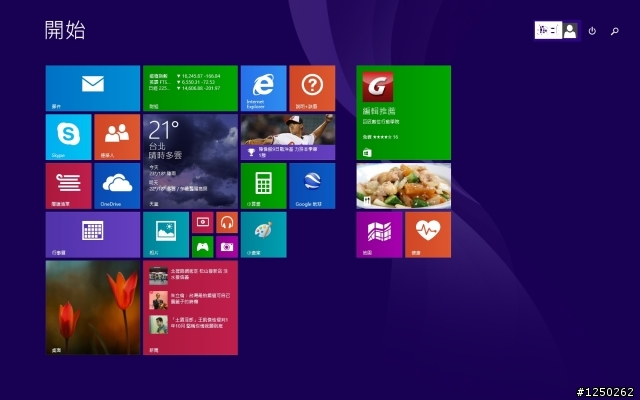Launch Internet Explorer tile

263,88
